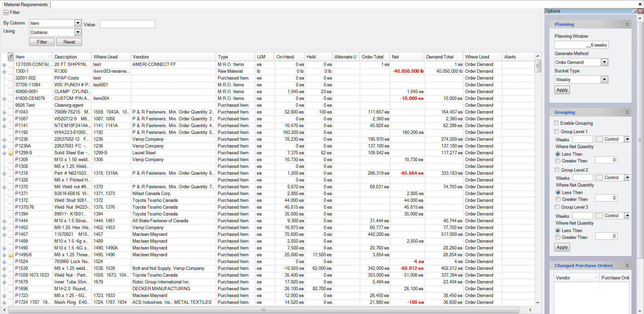Collapse the Grouping section chevron
The width and height of the screenshot is (644, 314).
click(x=627, y=112)
